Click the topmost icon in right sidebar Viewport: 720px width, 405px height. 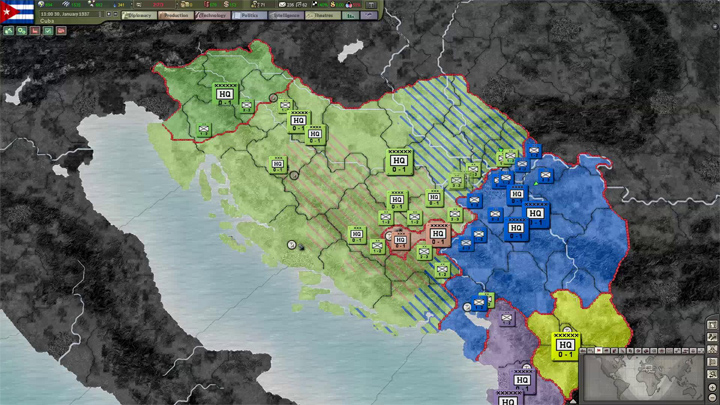point(712,325)
